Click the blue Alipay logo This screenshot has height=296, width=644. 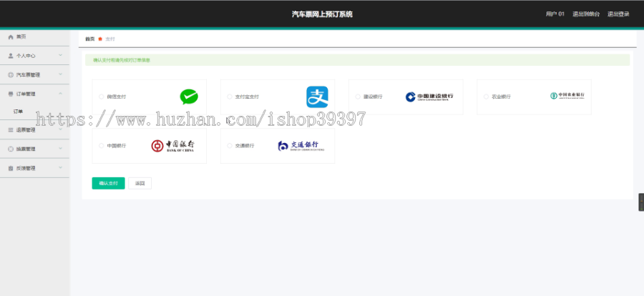pyautogui.click(x=317, y=97)
